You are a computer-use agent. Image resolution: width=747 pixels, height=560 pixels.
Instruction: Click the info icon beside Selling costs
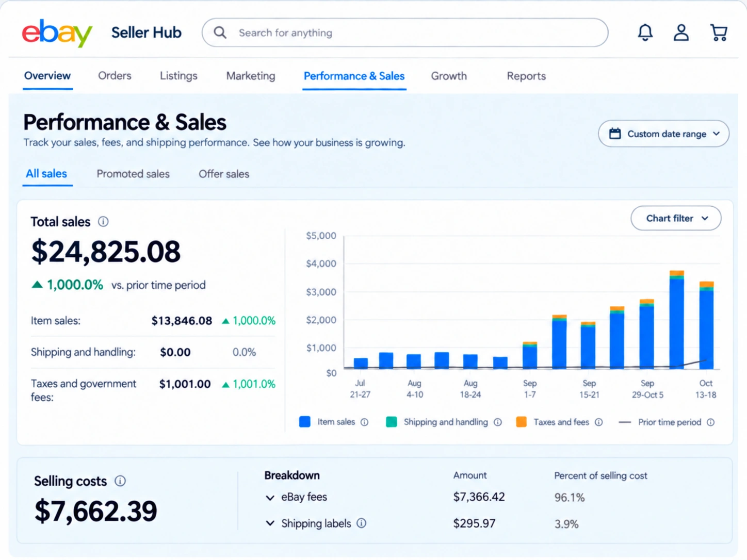pos(120,481)
